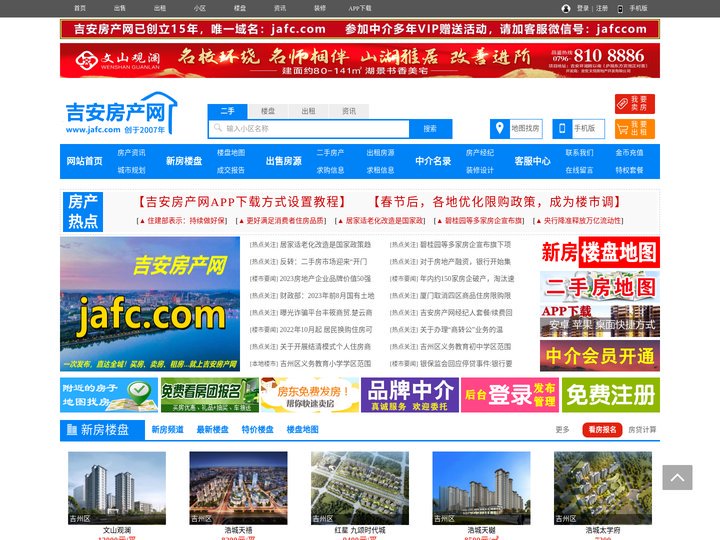Click 金币充值 in the navigation bar
The image size is (720, 540).
630,152
